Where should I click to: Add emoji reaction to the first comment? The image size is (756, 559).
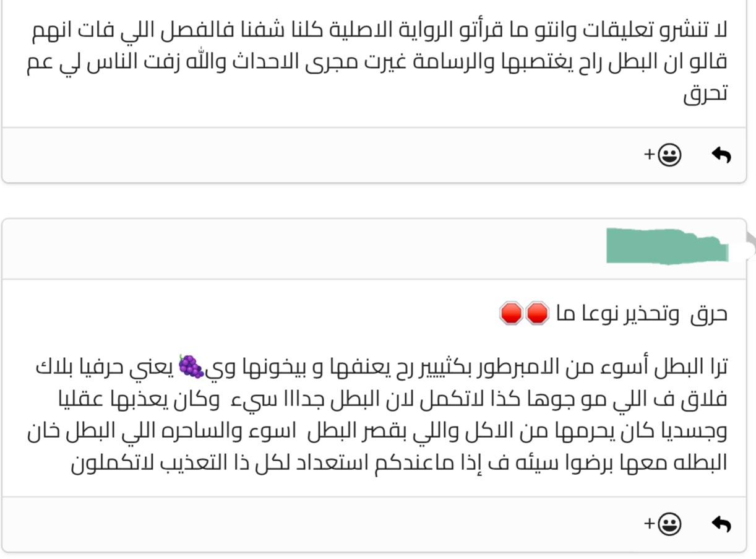[663, 155]
